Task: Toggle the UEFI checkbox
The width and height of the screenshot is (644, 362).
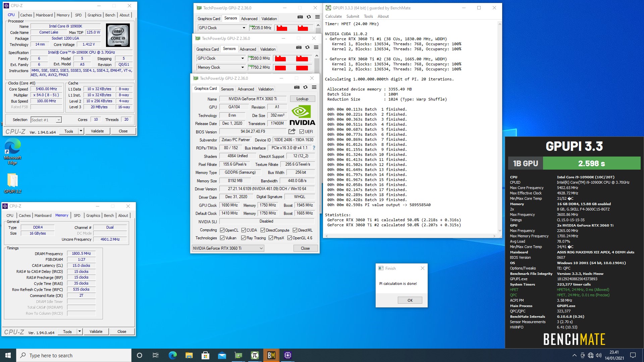Action: coord(302,132)
